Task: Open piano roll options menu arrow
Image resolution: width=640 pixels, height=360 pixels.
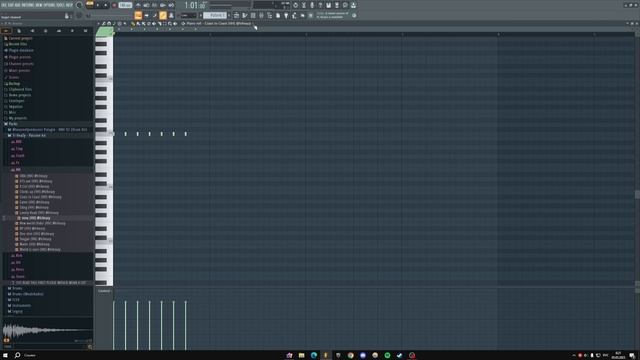Action: click(98, 24)
